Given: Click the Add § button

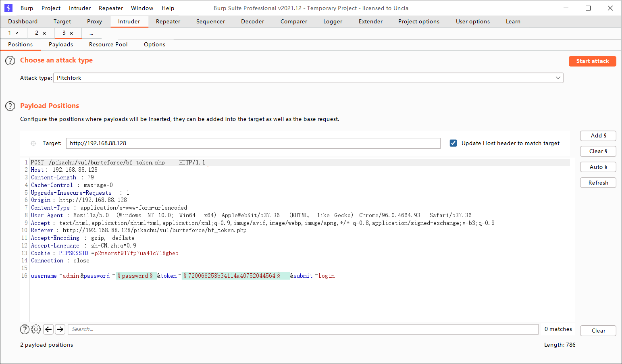Looking at the screenshot, I should tap(598, 136).
